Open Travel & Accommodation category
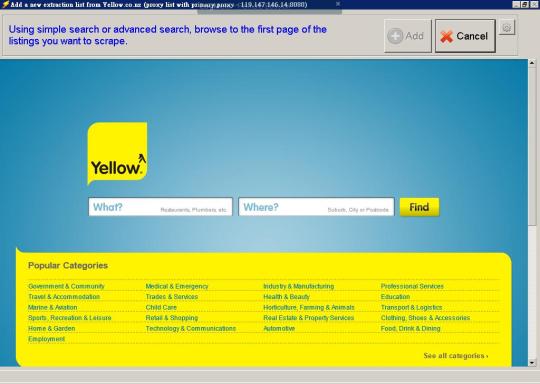The width and height of the screenshot is (540, 384). click(x=64, y=297)
